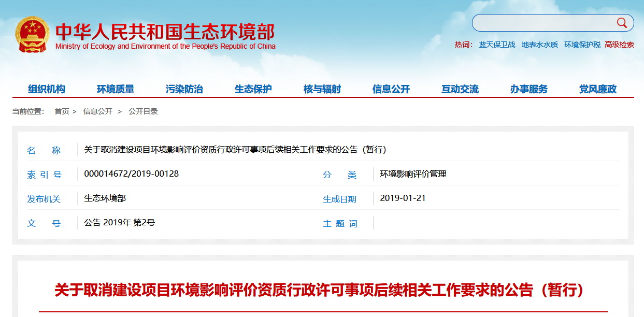Open the 组织机构 menu
This screenshot has width=644, height=317.
(x=47, y=89)
